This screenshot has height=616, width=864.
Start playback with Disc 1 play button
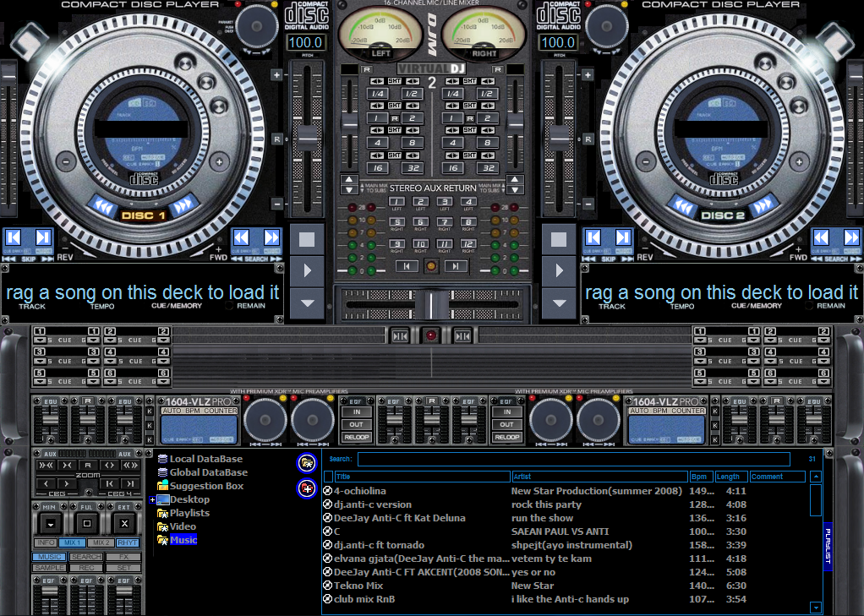click(307, 270)
